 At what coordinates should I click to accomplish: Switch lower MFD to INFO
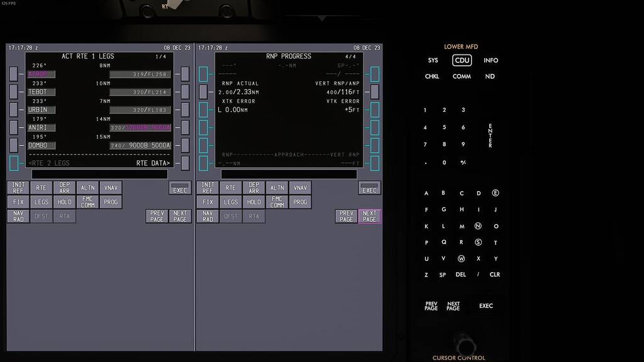pos(491,60)
